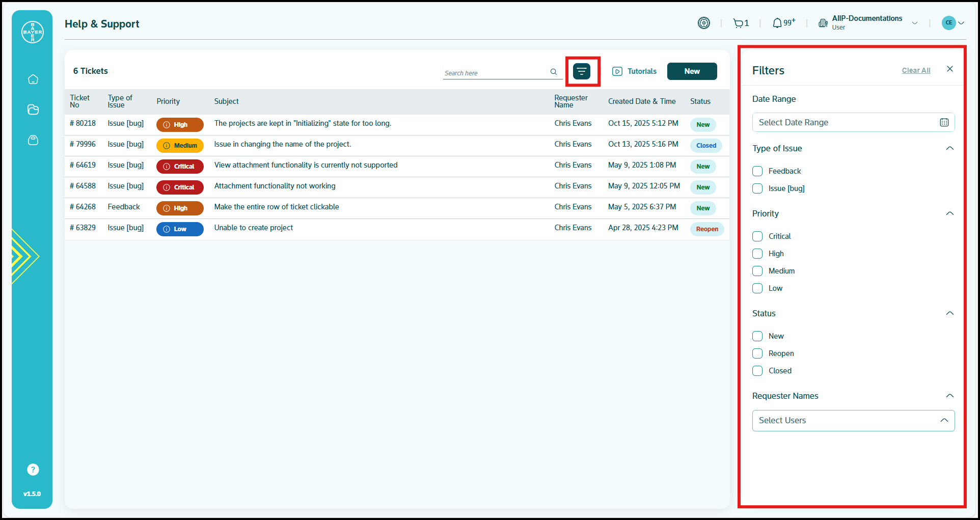The width and height of the screenshot is (980, 520).
Task: Click the help question mark icon
Action: [33, 470]
